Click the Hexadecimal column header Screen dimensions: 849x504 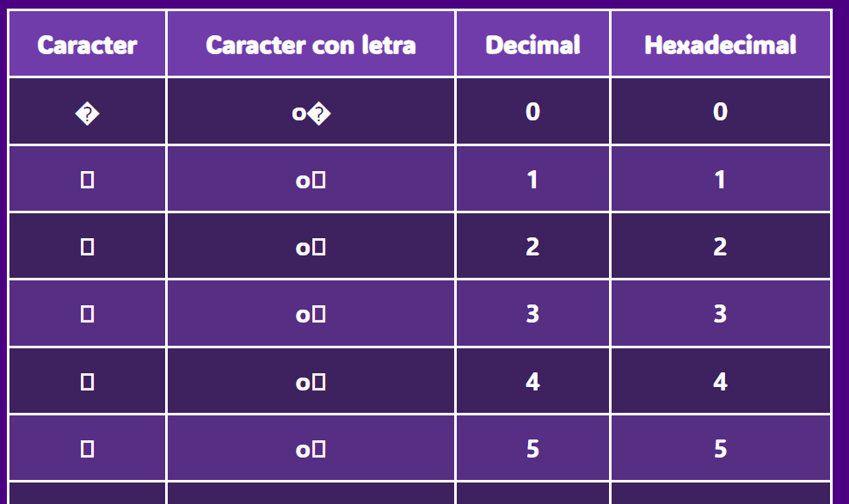click(720, 45)
